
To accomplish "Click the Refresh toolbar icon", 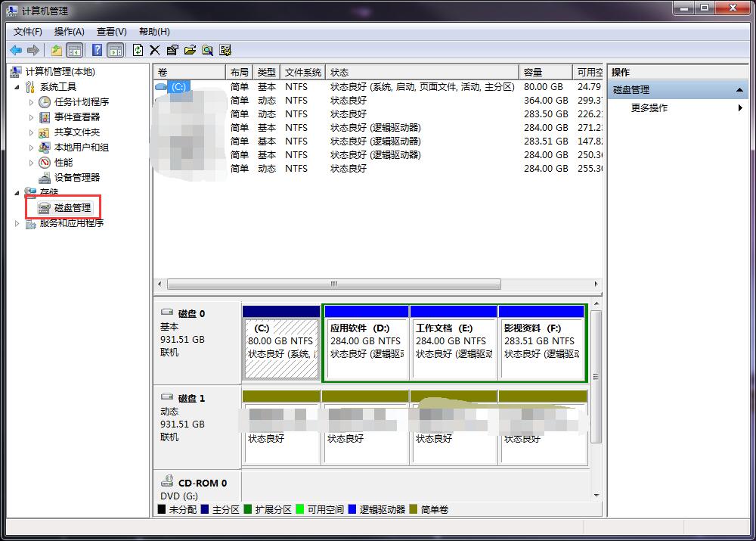I will pos(138,50).
